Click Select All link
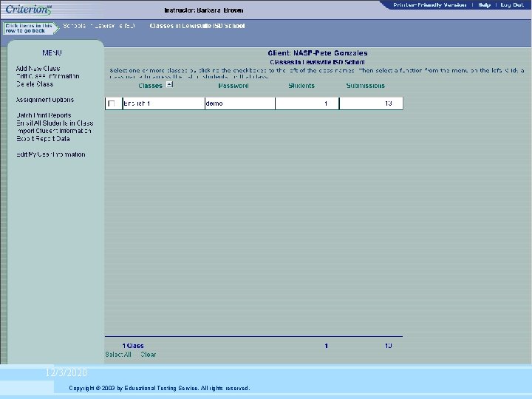This screenshot has width=532, height=399. tap(118, 355)
